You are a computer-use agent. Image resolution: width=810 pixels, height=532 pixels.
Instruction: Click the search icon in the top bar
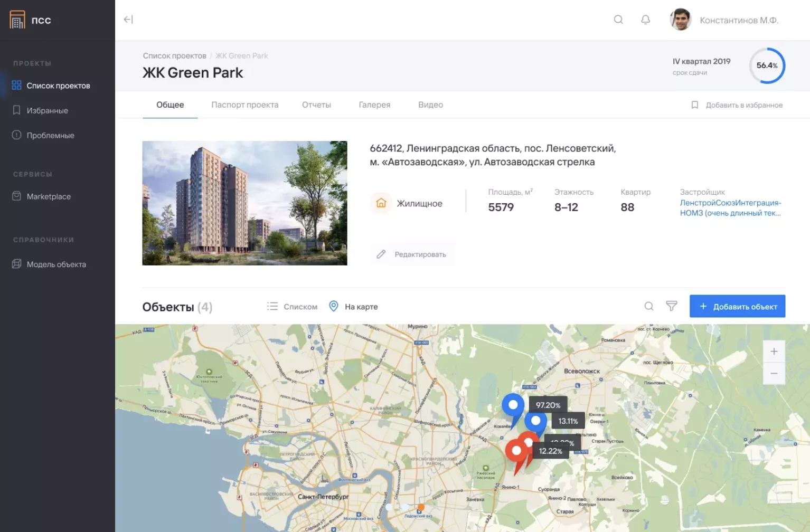tap(618, 20)
